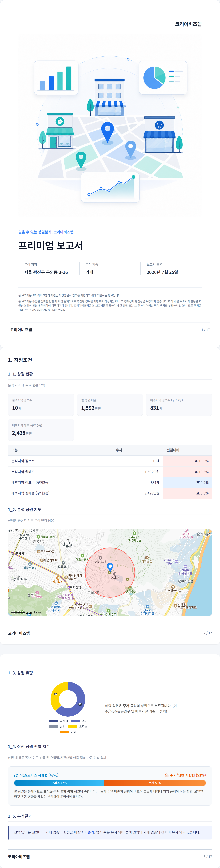The width and height of the screenshot is (220, 868).
Task: Click the 멕시칼리 restaurant marker on the map
Action: click(x=58, y=578)
